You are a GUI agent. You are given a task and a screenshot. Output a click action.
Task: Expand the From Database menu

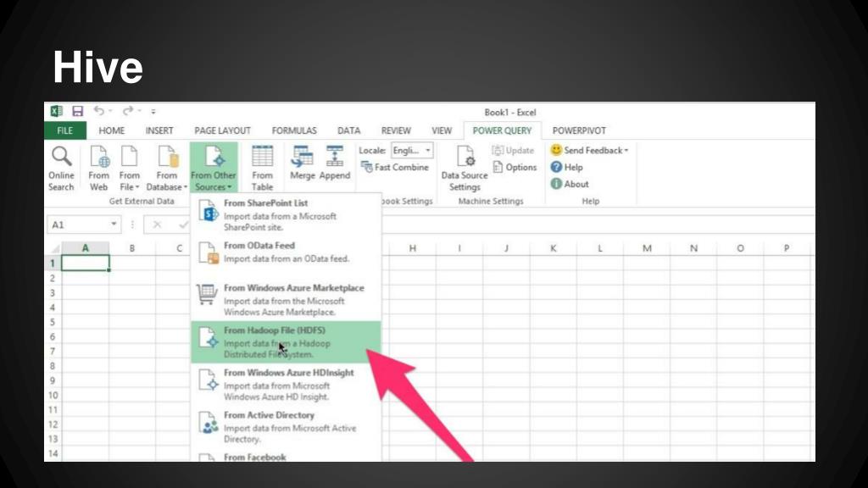(x=167, y=169)
